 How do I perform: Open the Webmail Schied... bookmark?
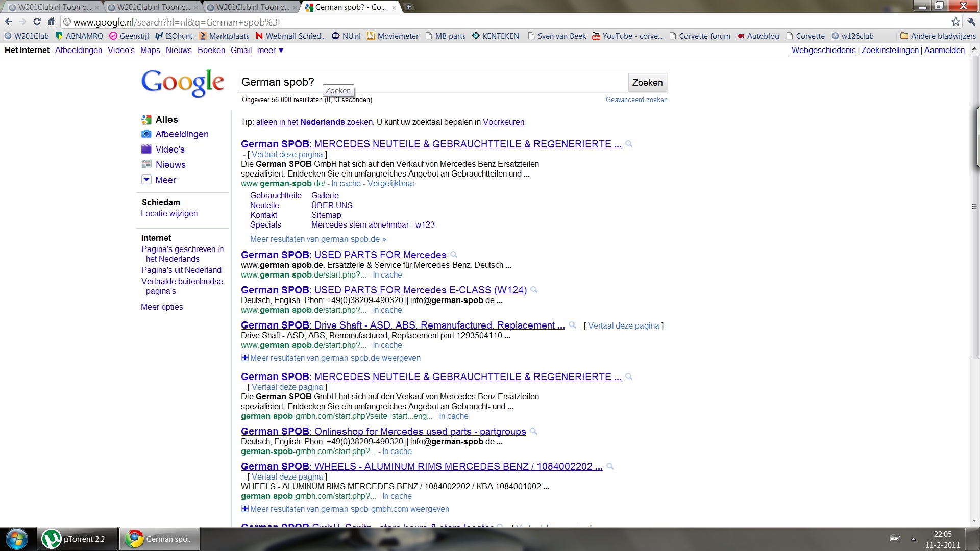pyautogui.click(x=290, y=36)
